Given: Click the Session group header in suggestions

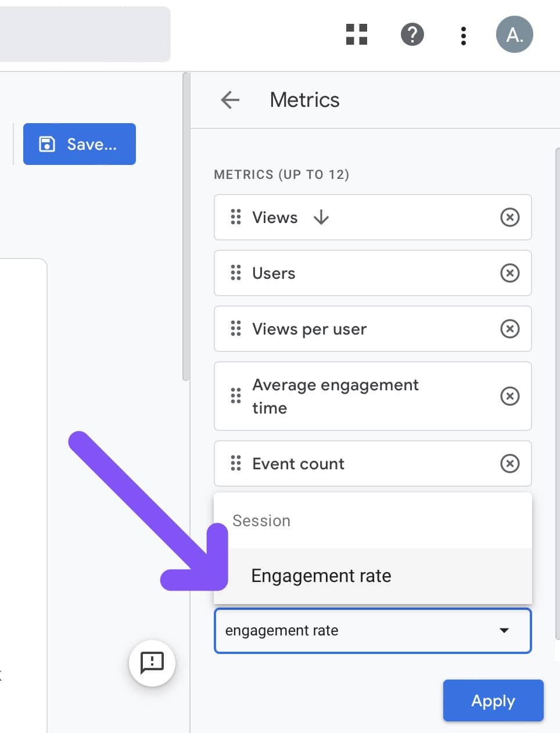Looking at the screenshot, I should pyautogui.click(x=261, y=520).
